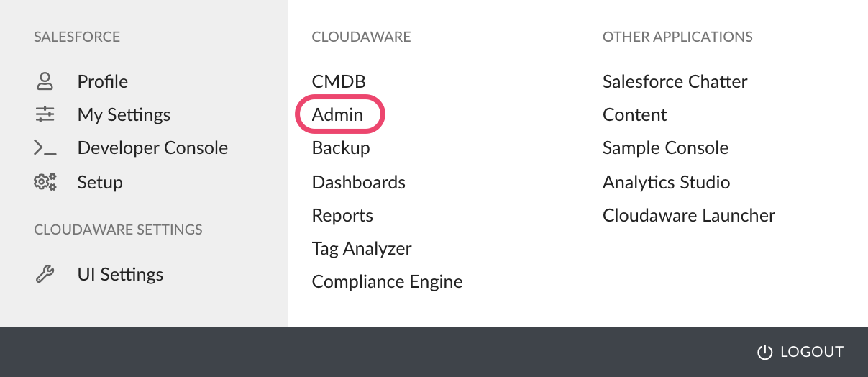
Task: Open the Profile menu entry
Action: click(103, 81)
